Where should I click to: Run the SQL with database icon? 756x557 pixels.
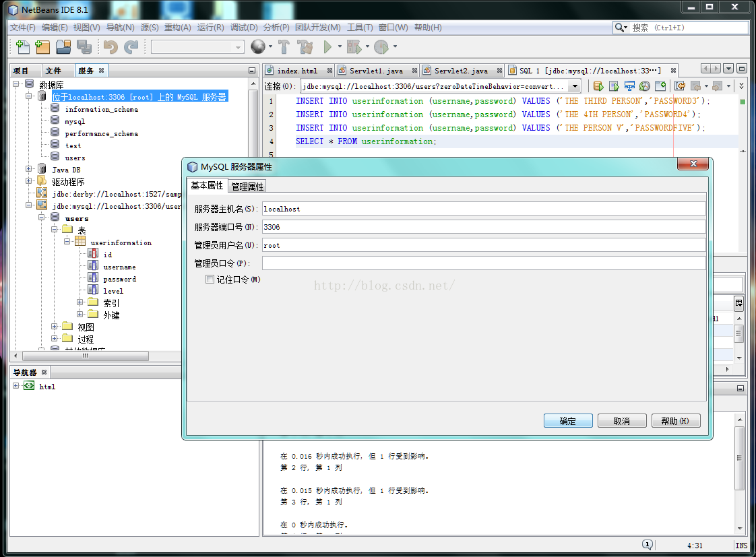click(598, 86)
